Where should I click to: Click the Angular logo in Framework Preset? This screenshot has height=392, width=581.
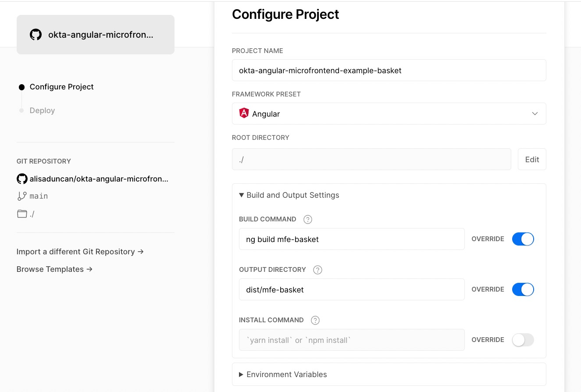(244, 114)
